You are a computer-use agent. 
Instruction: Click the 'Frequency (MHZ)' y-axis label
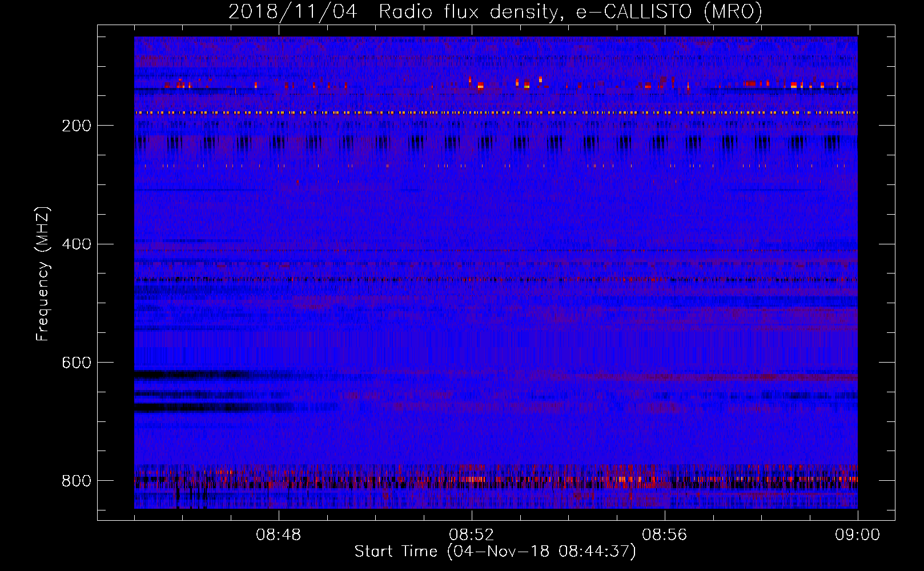[x=43, y=274]
